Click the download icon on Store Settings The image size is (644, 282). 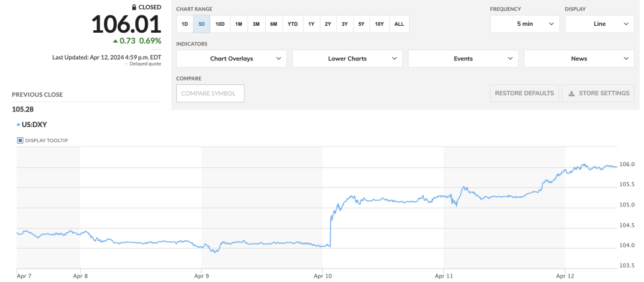571,93
